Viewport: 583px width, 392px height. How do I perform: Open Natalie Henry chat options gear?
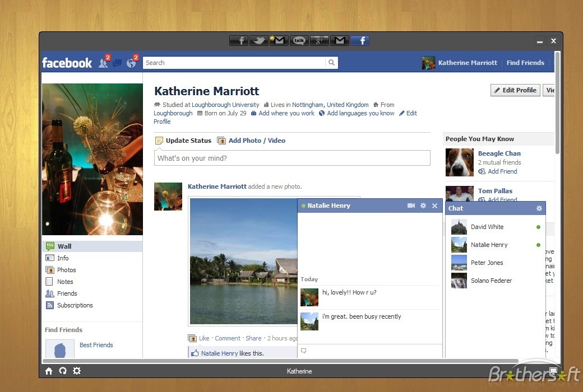point(423,206)
